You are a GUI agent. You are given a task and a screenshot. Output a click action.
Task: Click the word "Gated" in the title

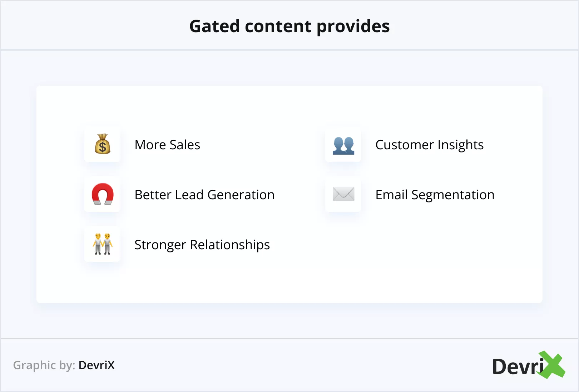(x=214, y=26)
